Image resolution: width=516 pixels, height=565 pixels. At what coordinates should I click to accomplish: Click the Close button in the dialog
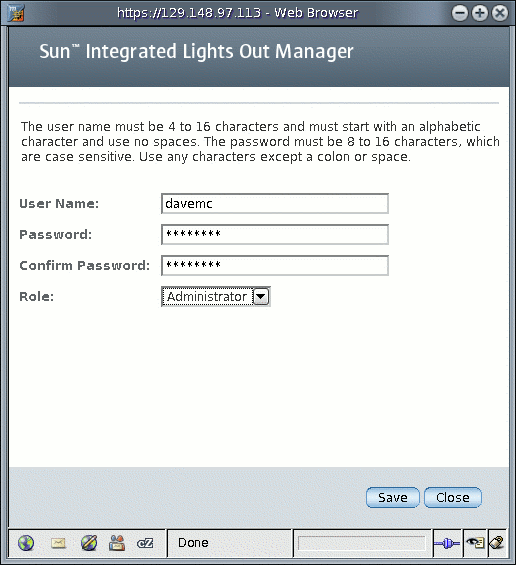[x=453, y=498]
